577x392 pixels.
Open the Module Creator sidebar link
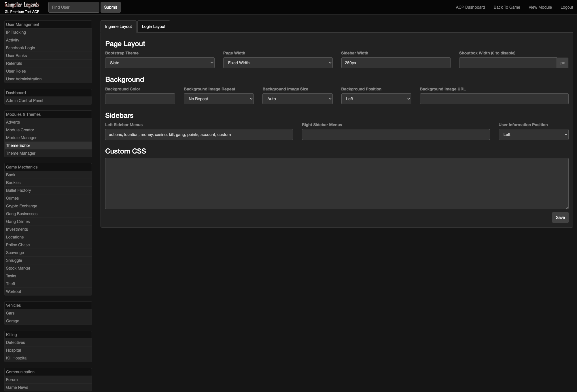tap(20, 130)
